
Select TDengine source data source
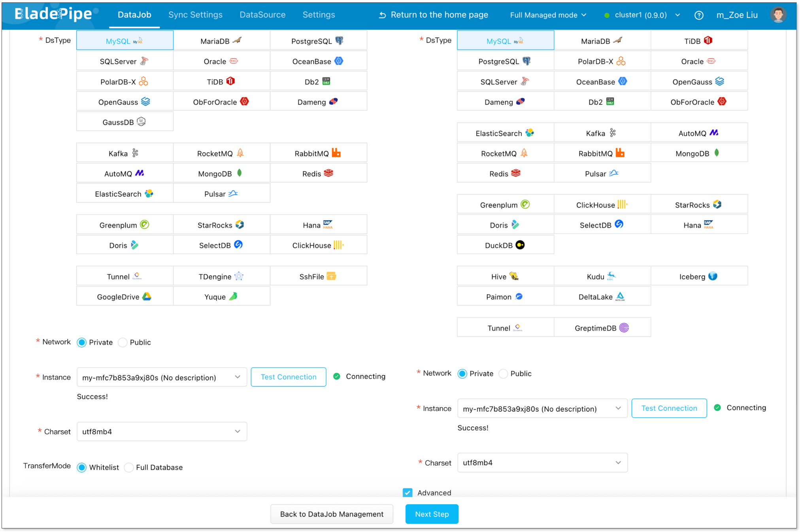pyautogui.click(x=221, y=276)
